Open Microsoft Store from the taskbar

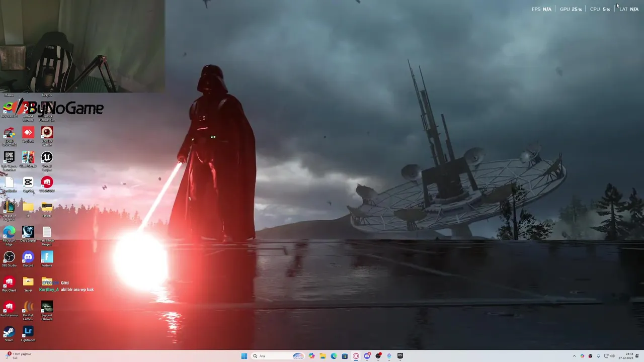pyautogui.click(x=345, y=356)
